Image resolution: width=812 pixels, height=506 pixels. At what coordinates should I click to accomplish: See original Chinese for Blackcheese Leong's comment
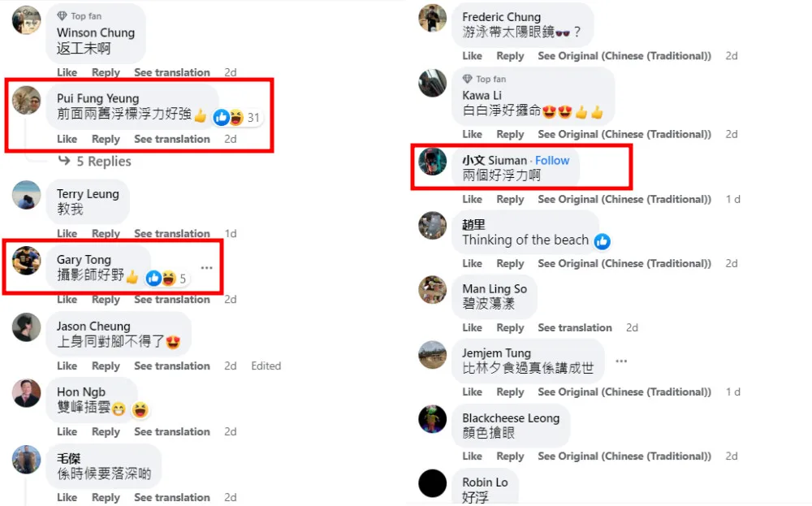[624, 456]
